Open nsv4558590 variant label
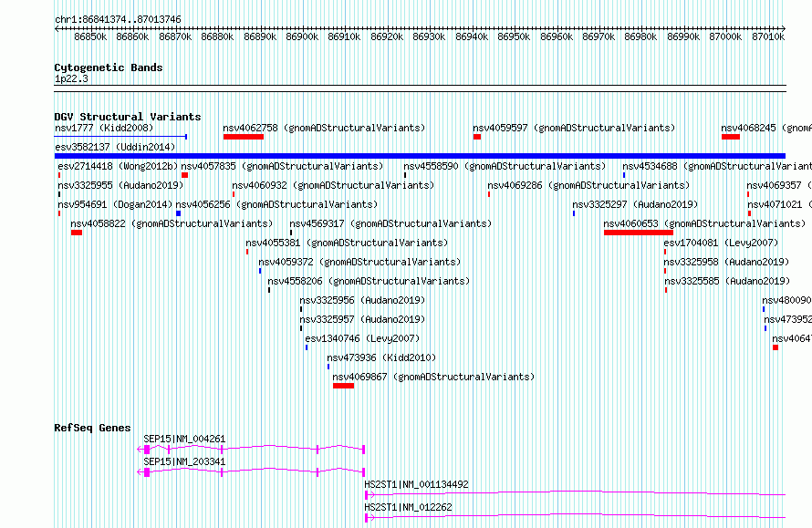This screenshot has width=812, height=528. pos(505,166)
